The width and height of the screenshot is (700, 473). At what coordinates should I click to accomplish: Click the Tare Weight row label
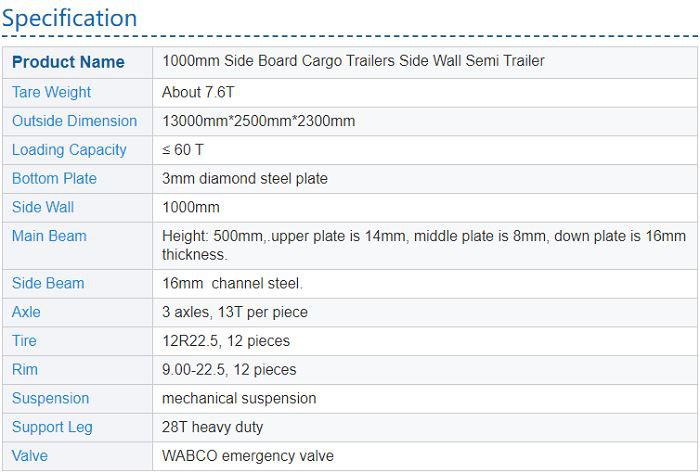click(51, 92)
